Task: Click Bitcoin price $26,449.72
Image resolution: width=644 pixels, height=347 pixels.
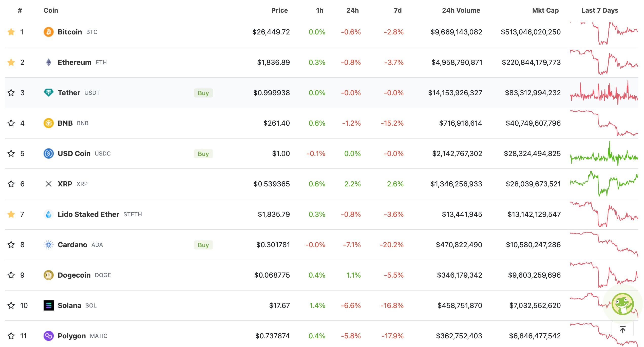Action: pyautogui.click(x=271, y=32)
